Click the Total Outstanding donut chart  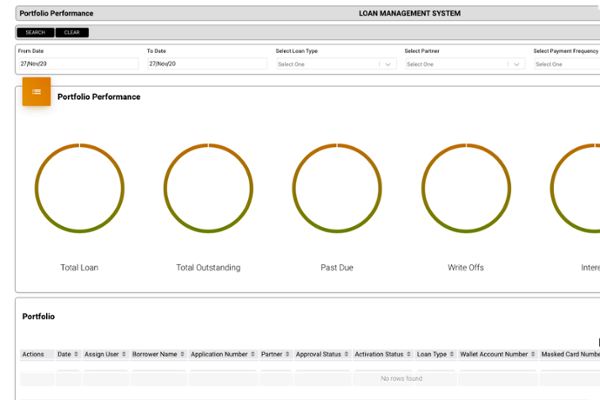coord(208,188)
